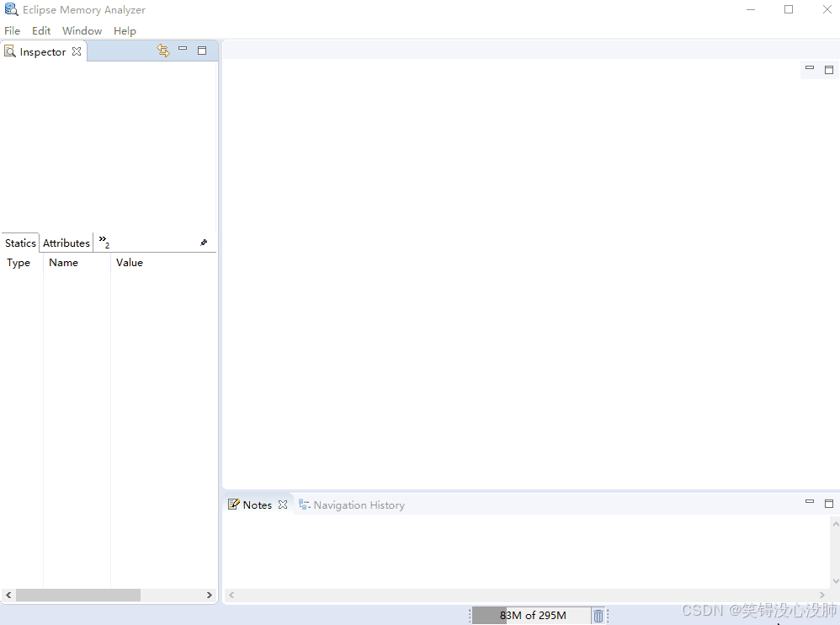The width and height of the screenshot is (840, 625).
Task: Switch to the Attributes tab
Action: (x=66, y=243)
